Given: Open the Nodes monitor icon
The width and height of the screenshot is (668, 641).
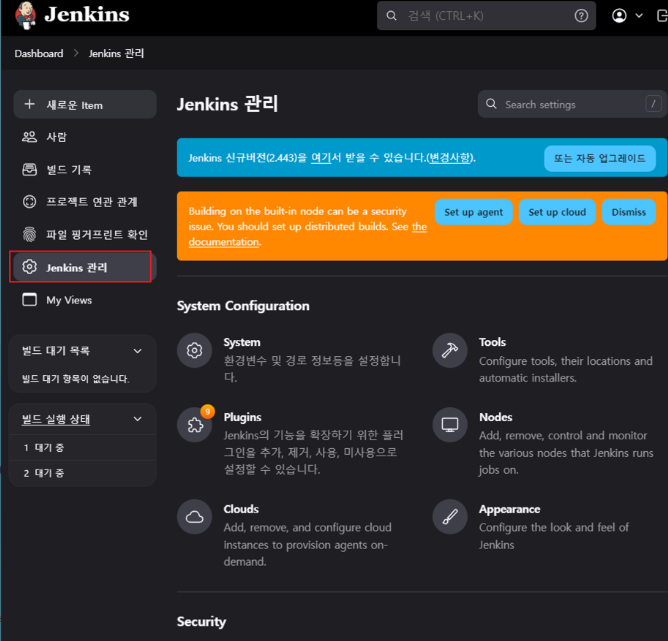Looking at the screenshot, I should coord(450,425).
